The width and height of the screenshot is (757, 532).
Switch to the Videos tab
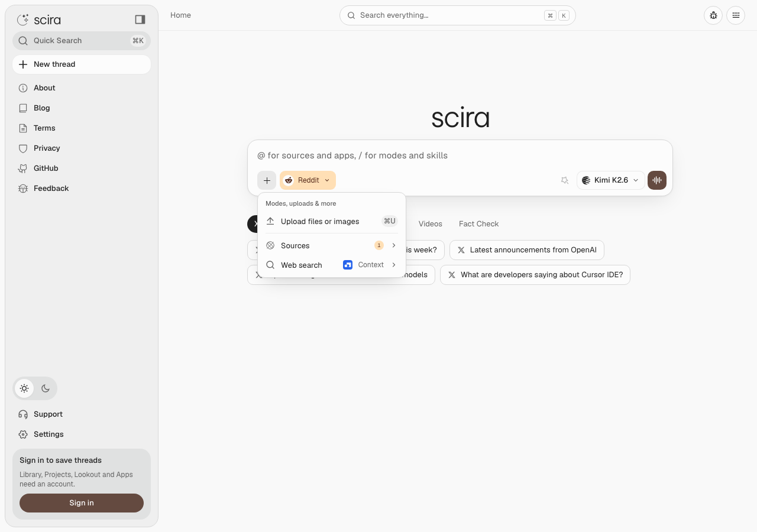(x=431, y=224)
